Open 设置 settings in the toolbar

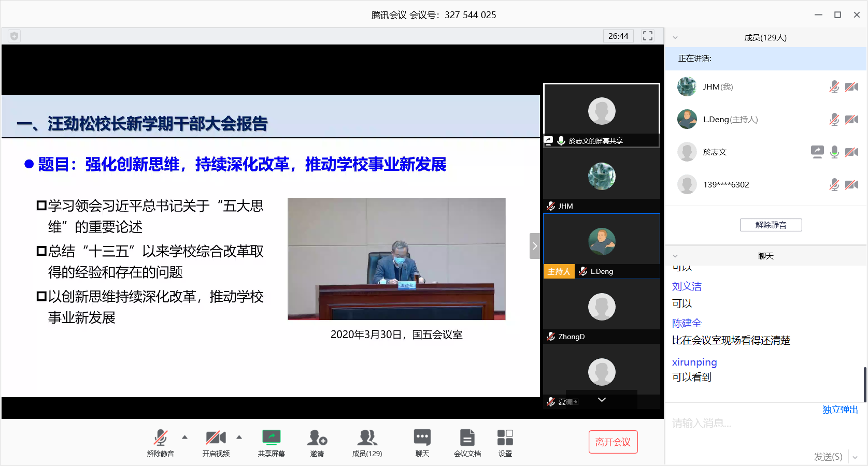pyautogui.click(x=505, y=438)
